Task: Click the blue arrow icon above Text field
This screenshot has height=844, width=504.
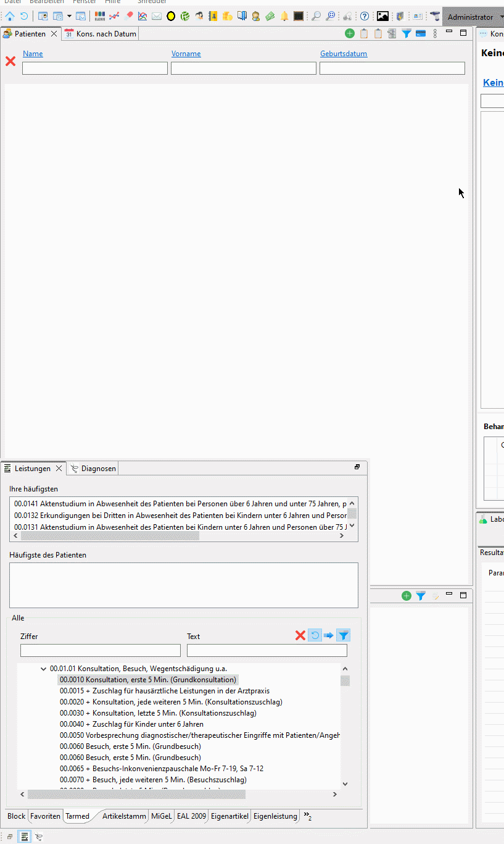Action: coord(329,635)
